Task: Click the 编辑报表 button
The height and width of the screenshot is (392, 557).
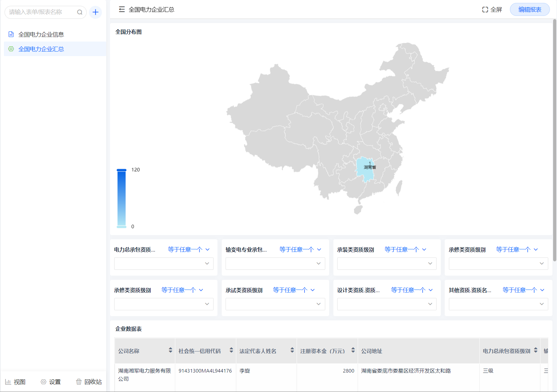Action: coord(529,9)
